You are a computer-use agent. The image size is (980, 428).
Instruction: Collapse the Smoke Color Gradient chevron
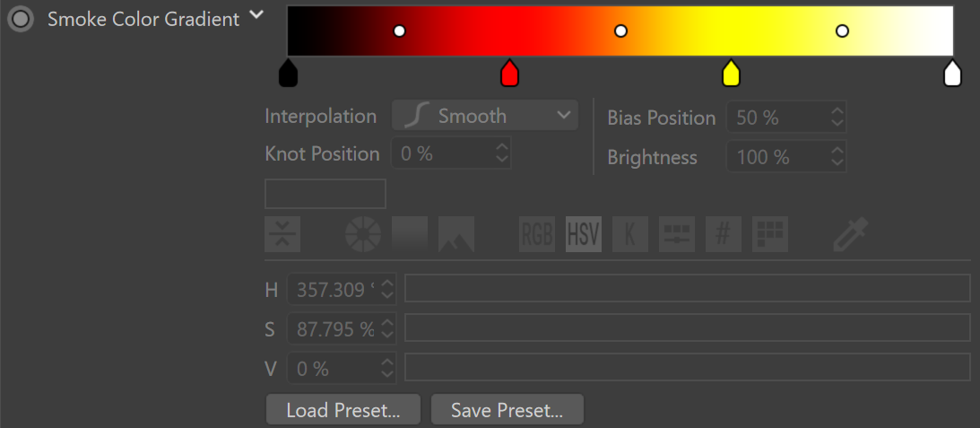click(256, 15)
